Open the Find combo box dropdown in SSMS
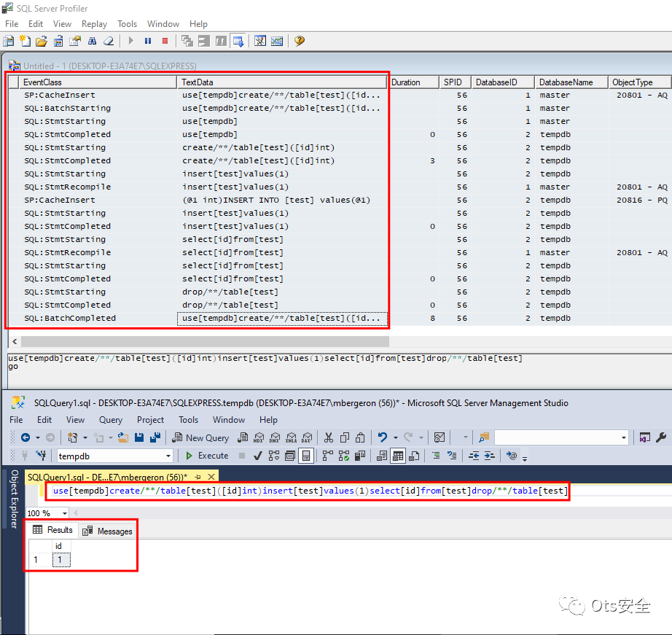This screenshot has height=635, width=672. [624, 437]
